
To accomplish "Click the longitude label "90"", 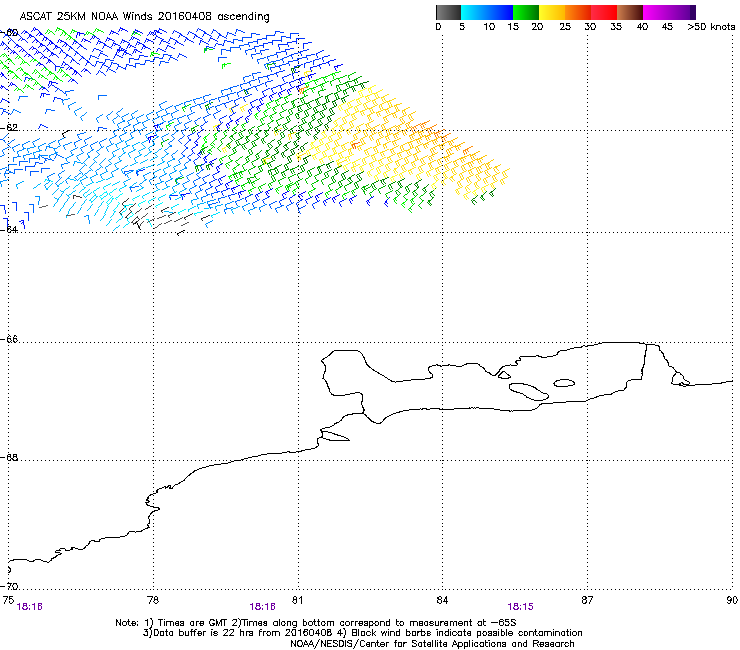I will coord(732,599).
